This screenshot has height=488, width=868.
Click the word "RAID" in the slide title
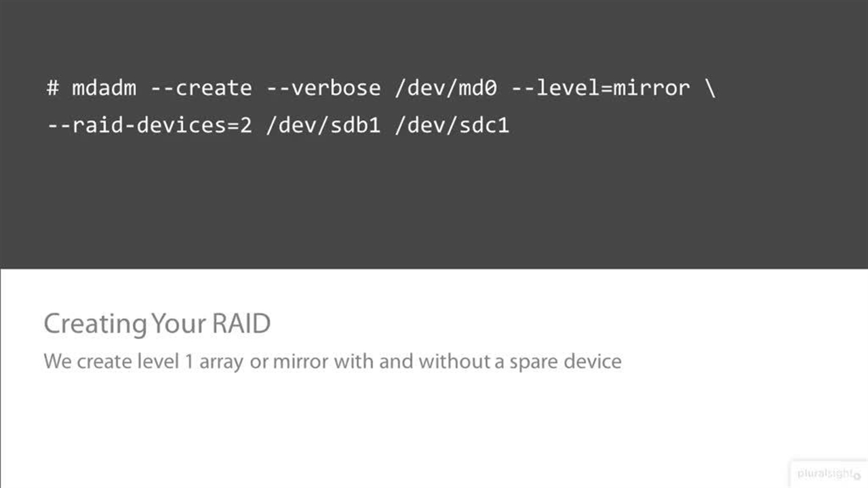pyautogui.click(x=241, y=324)
